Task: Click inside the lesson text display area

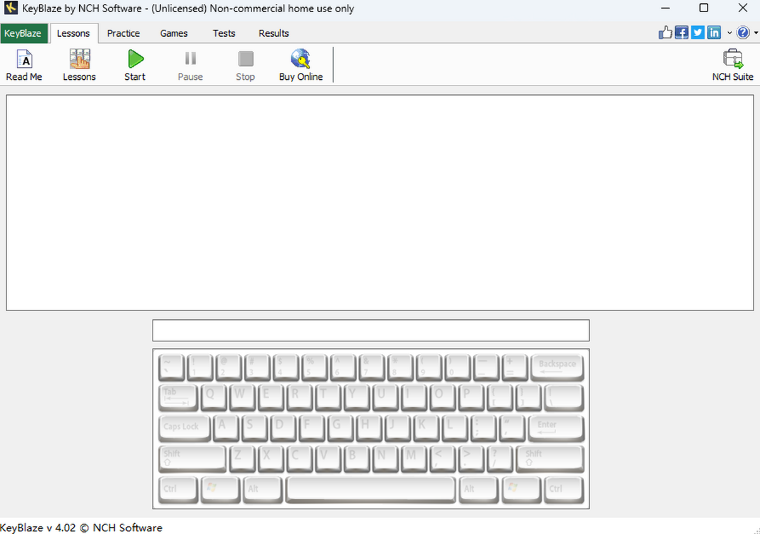Action: click(x=380, y=203)
